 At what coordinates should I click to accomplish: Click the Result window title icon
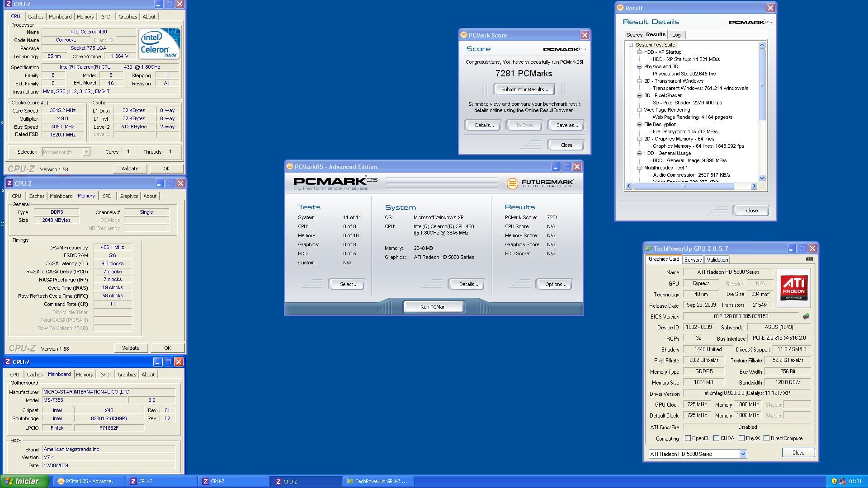[620, 8]
